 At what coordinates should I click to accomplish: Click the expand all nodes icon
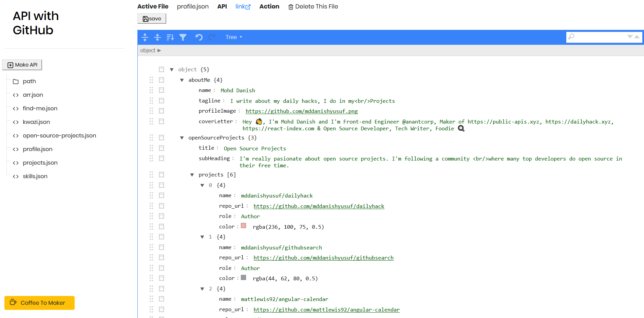pyautogui.click(x=145, y=37)
